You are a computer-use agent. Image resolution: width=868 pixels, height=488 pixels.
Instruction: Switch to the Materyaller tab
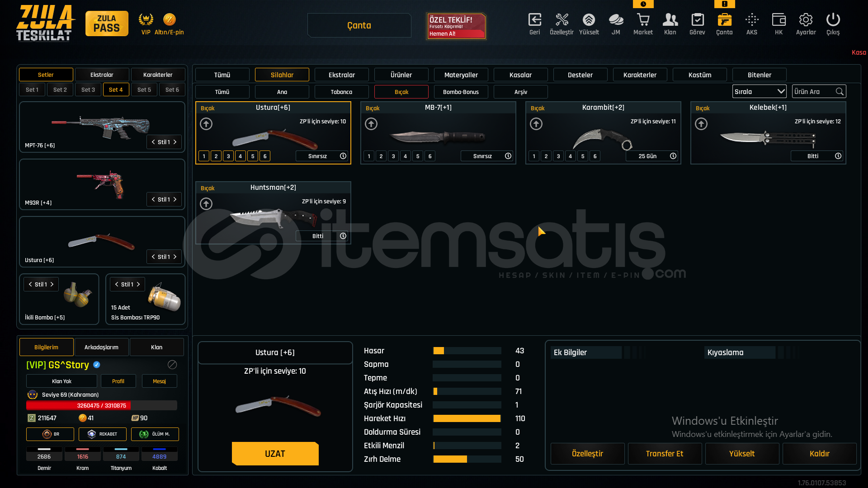click(461, 75)
